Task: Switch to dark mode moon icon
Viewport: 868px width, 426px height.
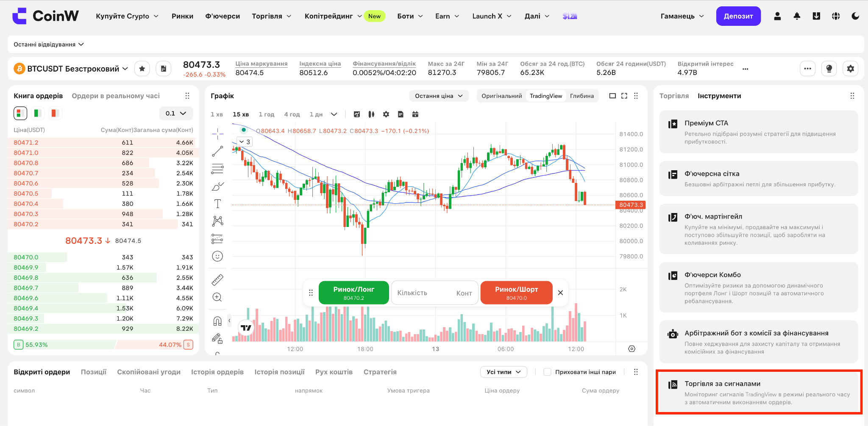Action: (855, 16)
